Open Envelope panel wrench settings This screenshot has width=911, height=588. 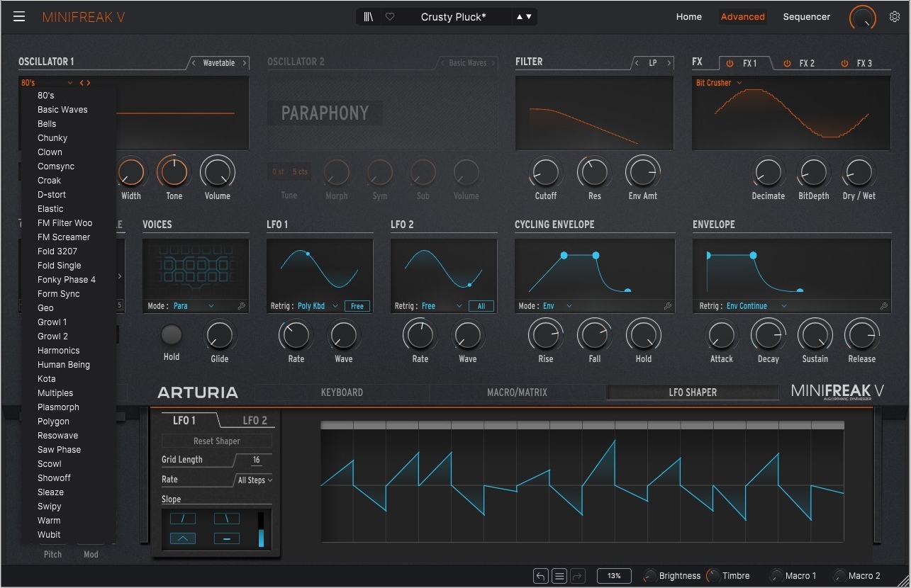click(x=883, y=306)
